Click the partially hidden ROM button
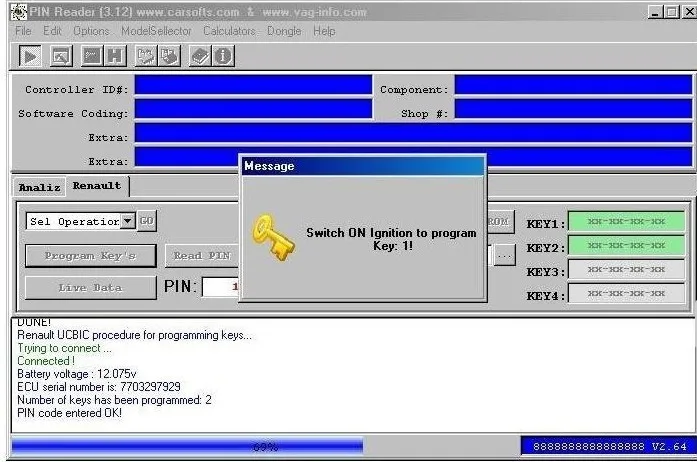Image resolution: width=697 pixels, height=462 pixels. pos(501,221)
